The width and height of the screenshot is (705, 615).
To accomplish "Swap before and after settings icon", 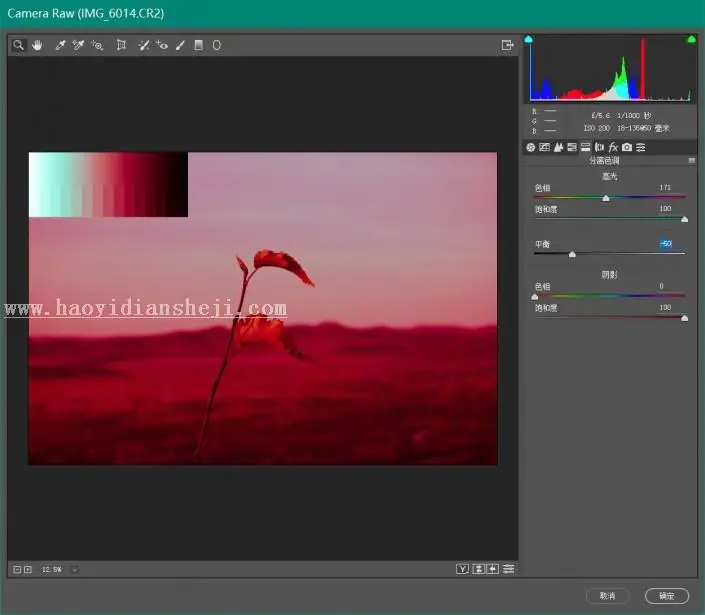I will coord(478,569).
